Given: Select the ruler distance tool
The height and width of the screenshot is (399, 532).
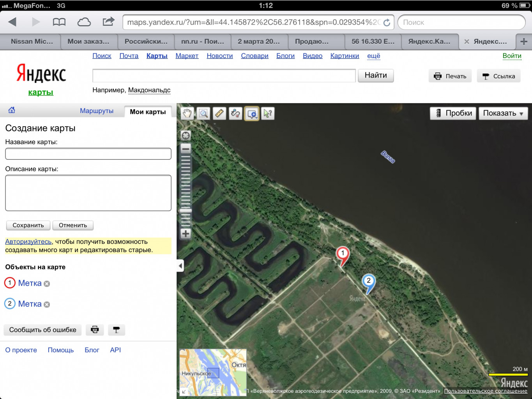Looking at the screenshot, I should pyautogui.click(x=219, y=113).
